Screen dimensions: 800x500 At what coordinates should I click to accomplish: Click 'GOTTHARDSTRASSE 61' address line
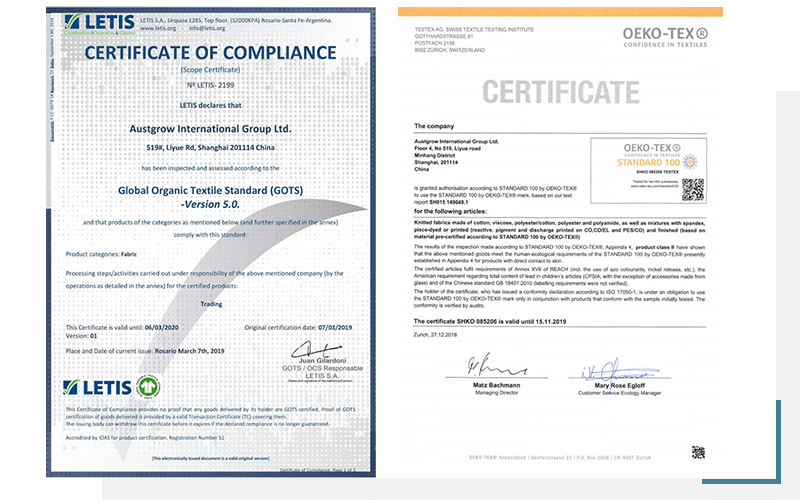click(x=444, y=37)
